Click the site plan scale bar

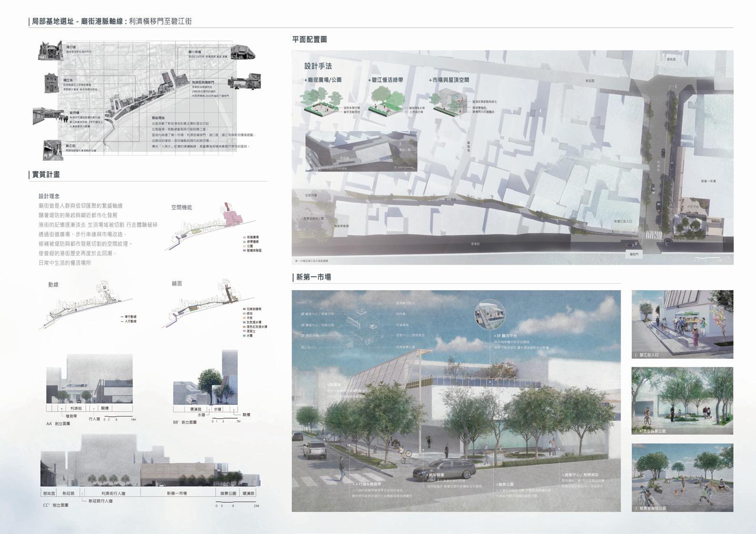point(707,259)
